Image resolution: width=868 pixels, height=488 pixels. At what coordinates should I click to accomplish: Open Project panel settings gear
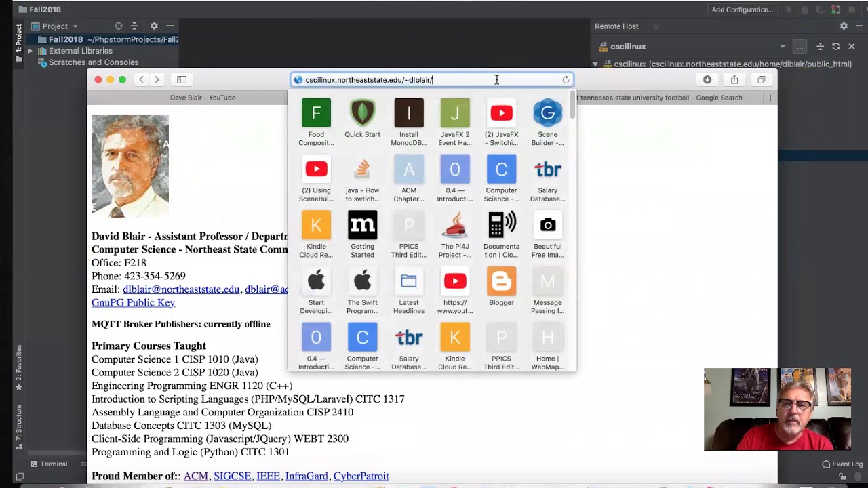pos(154,26)
